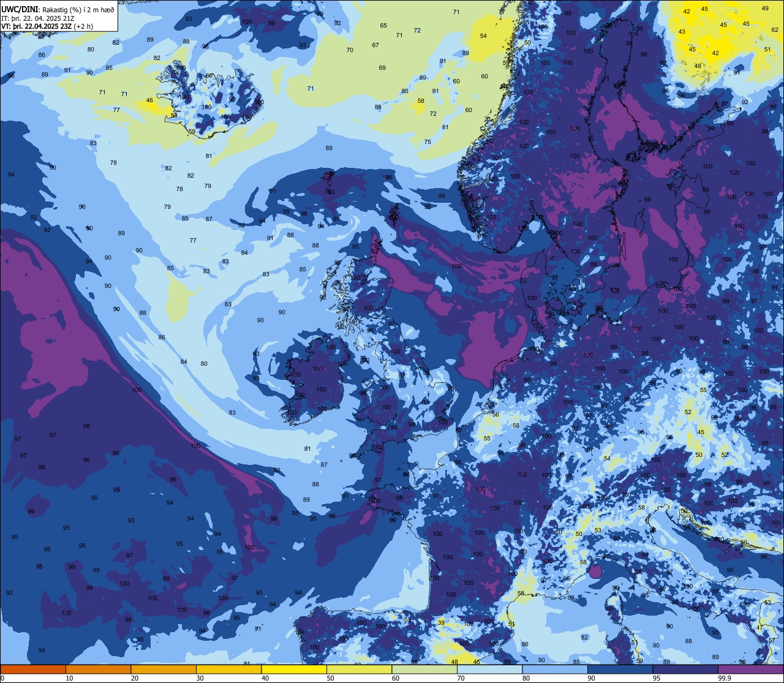Click the 95–99.9 indigo legend swatch
The height and width of the screenshot is (683, 784).
685,669
